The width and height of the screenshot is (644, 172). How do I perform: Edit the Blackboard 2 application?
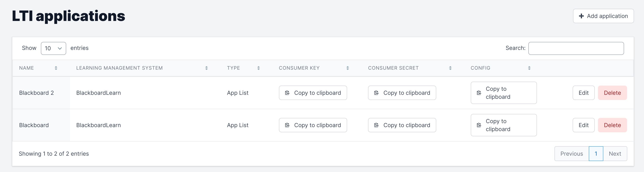(584, 93)
